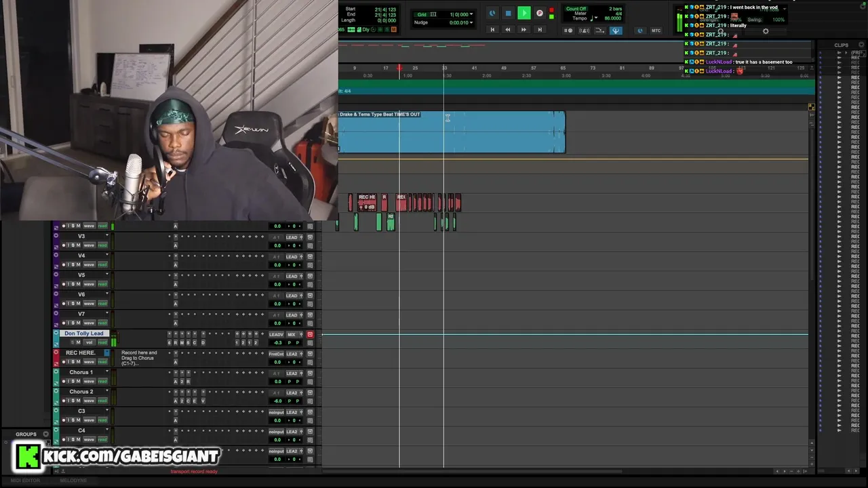
Task: Click the Rewind transport button
Action: click(x=507, y=30)
